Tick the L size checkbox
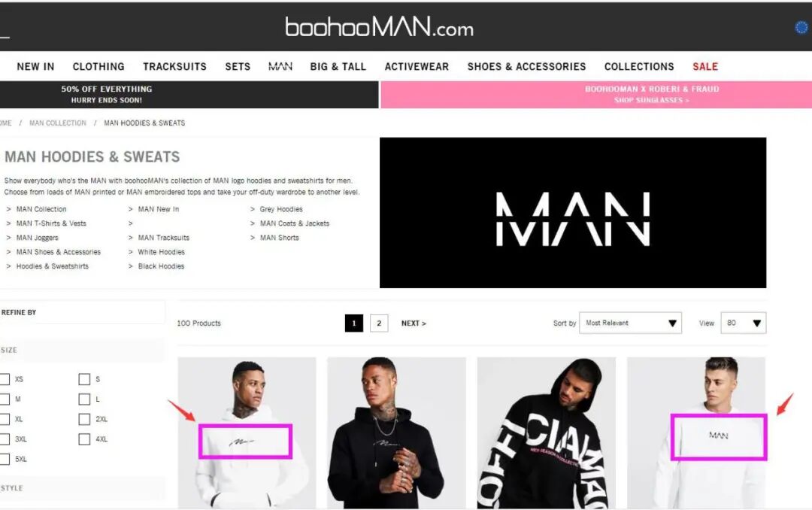812x510 pixels. click(84, 399)
